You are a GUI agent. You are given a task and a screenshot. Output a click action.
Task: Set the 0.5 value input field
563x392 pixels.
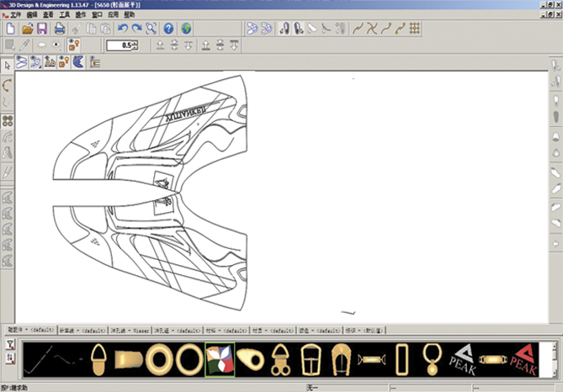click(120, 45)
